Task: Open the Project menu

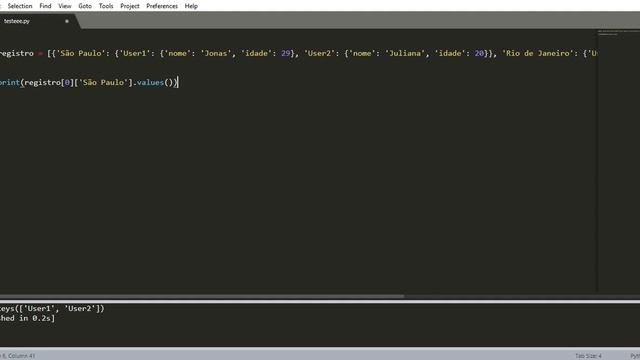Action: pos(130,6)
